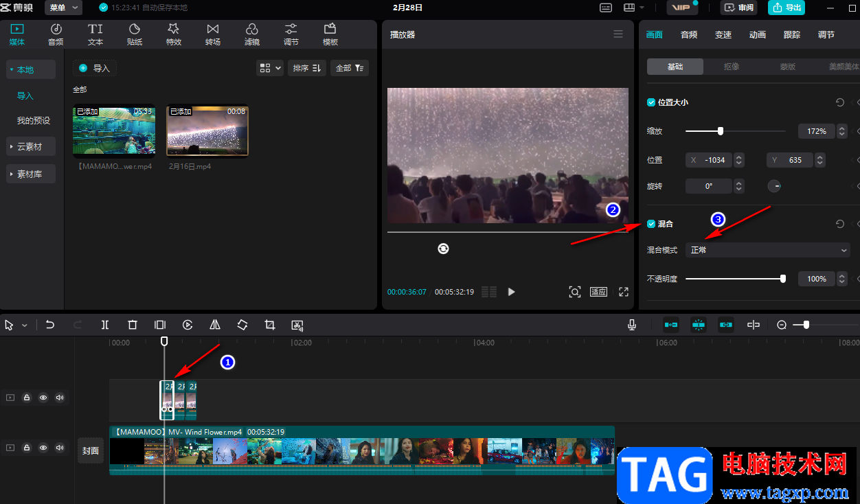Screen dimensions: 860x504
Task: Open the 全部 filter dropdown
Action: pyautogui.click(x=350, y=68)
